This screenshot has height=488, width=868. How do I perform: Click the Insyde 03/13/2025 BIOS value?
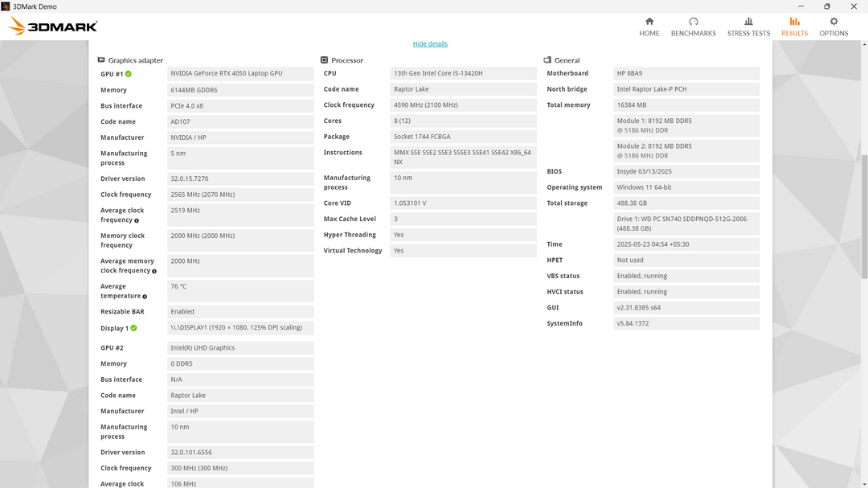tap(686, 171)
